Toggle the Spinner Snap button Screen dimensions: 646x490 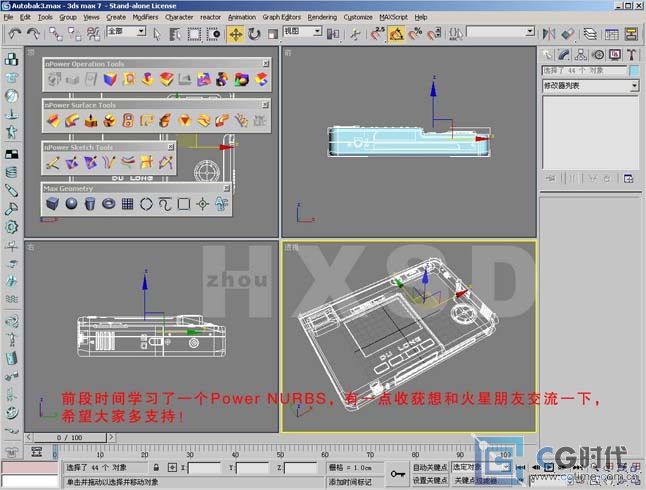coord(434,34)
